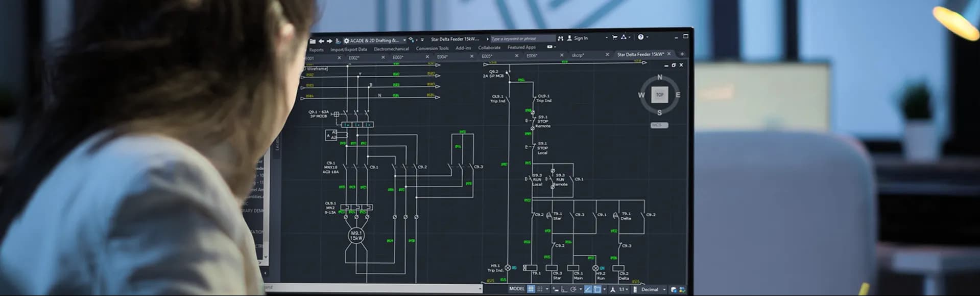Toggle 2D object snap in status bar
The height and width of the screenshot is (296, 980).
point(597,289)
